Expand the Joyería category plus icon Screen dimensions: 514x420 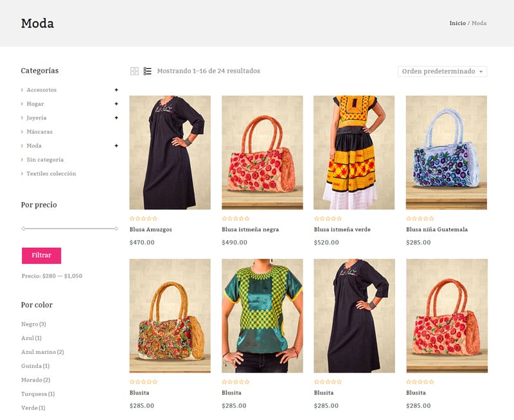pos(116,118)
